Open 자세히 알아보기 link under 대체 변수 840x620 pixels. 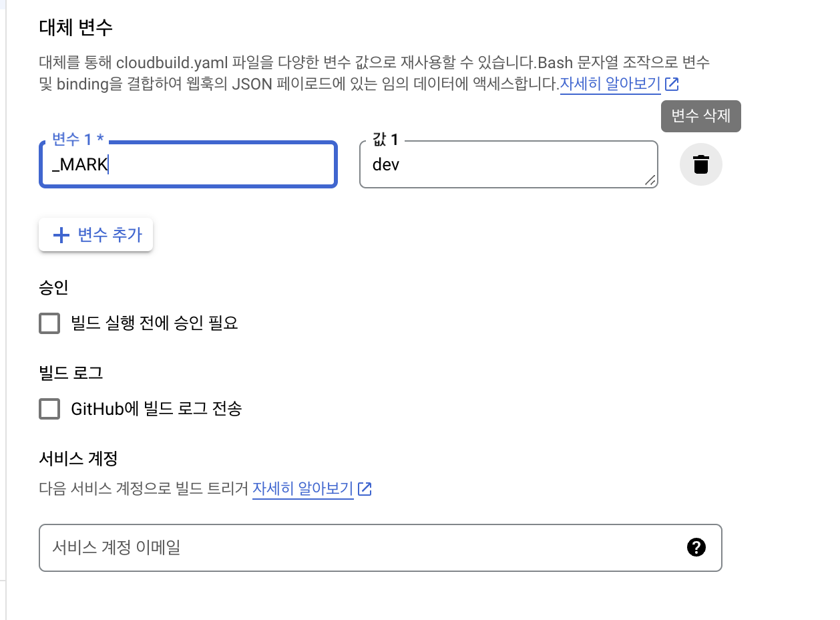coord(610,84)
